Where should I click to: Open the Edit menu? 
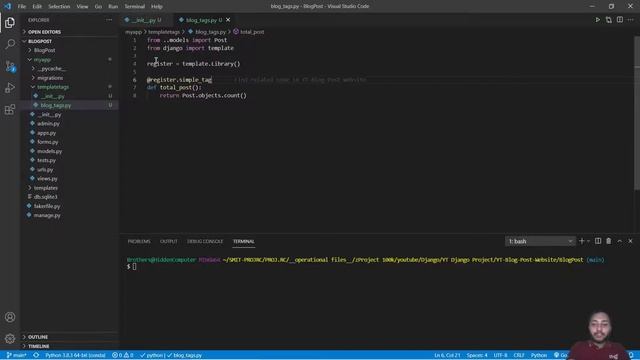click(37, 7)
